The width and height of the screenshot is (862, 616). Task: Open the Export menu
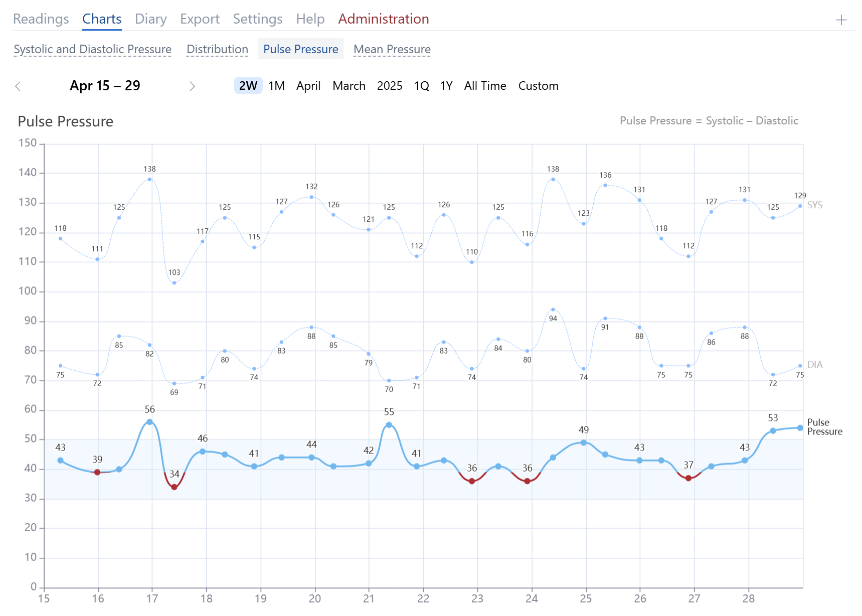[200, 19]
